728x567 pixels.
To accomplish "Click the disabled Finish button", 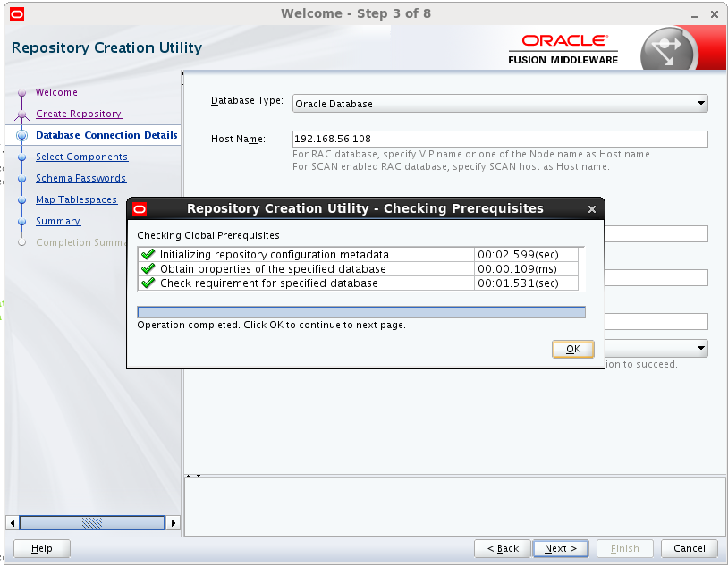I will click(625, 548).
